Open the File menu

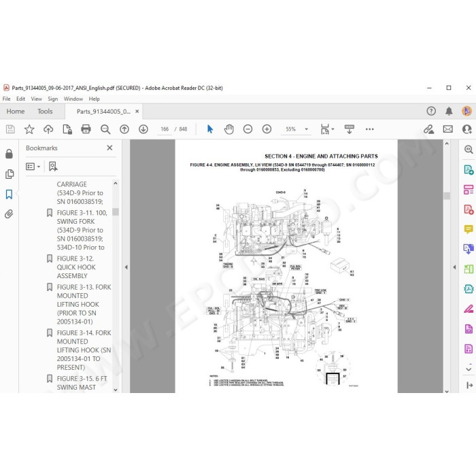click(6, 99)
